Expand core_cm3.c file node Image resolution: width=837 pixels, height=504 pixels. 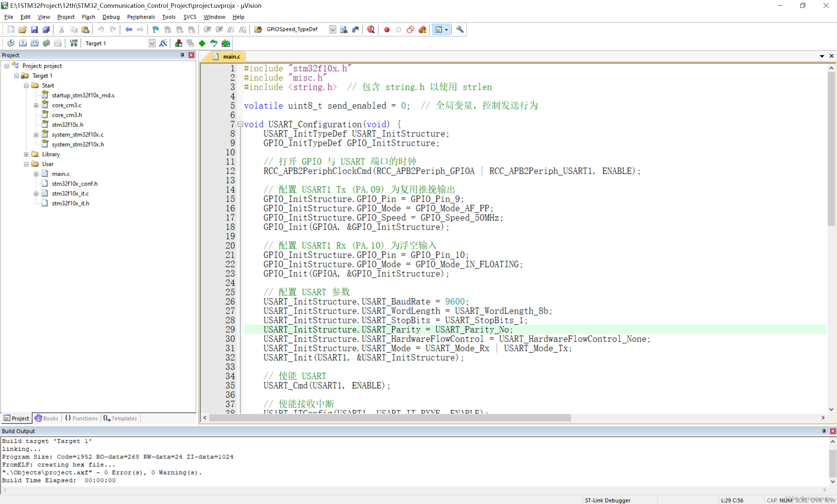click(x=36, y=105)
